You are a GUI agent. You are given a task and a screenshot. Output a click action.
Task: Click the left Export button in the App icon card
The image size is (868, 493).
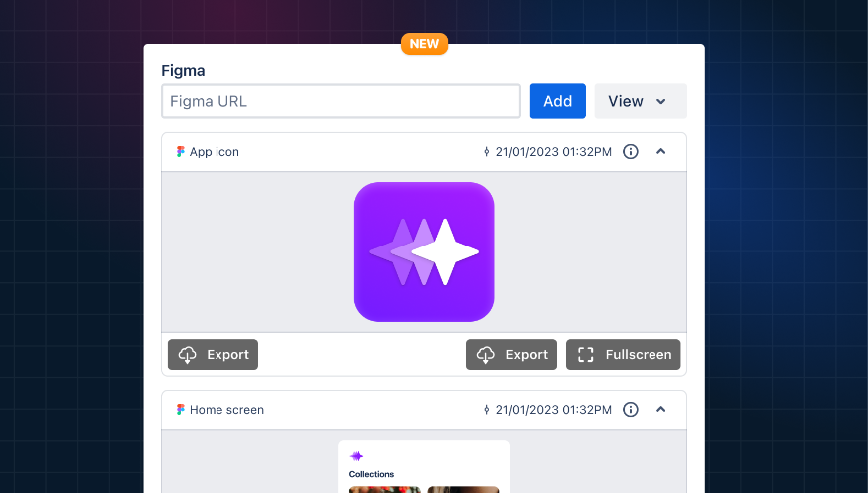click(213, 354)
